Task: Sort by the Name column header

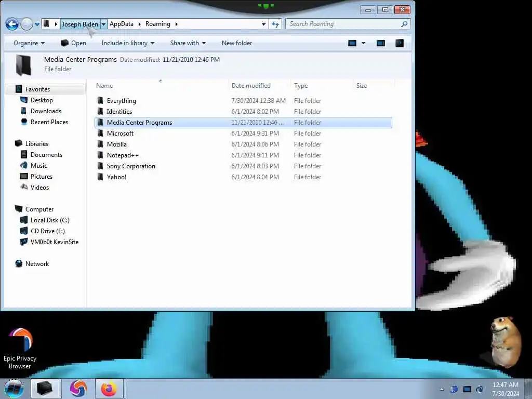Action: point(161,86)
